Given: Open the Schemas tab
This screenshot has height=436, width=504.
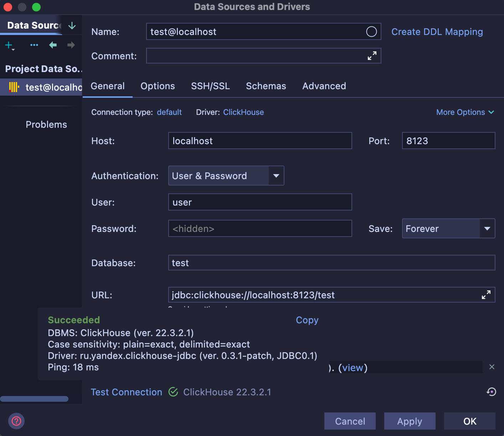Looking at the screenshot, I should [266, 86].
